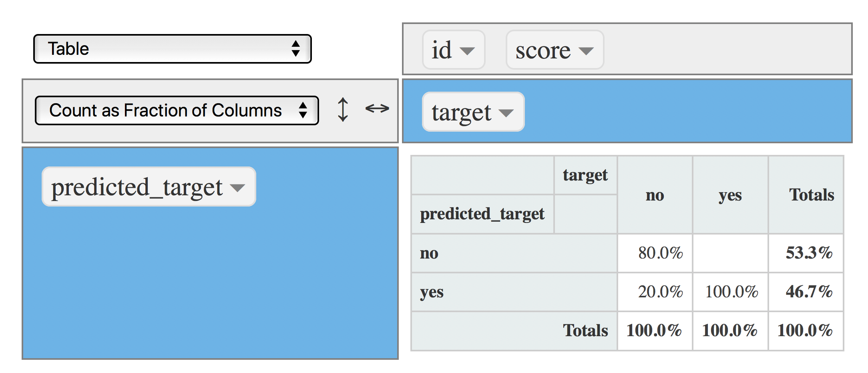This screenshot has height=373, width=868.
Task: Click the Totals column header
Action: [x=811, y=195]
